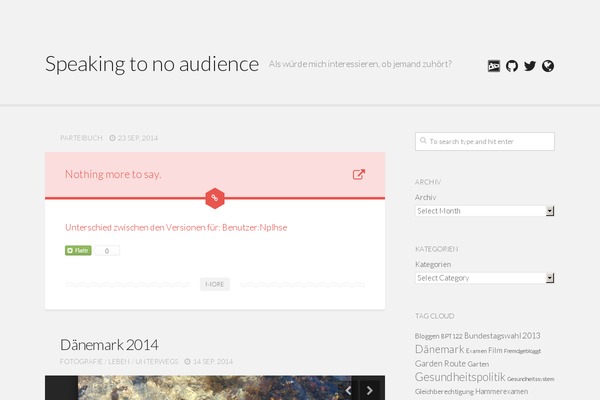Select the 'Examen' tag
This screenshot has height=400, width=600.
[x=476, y=351]
